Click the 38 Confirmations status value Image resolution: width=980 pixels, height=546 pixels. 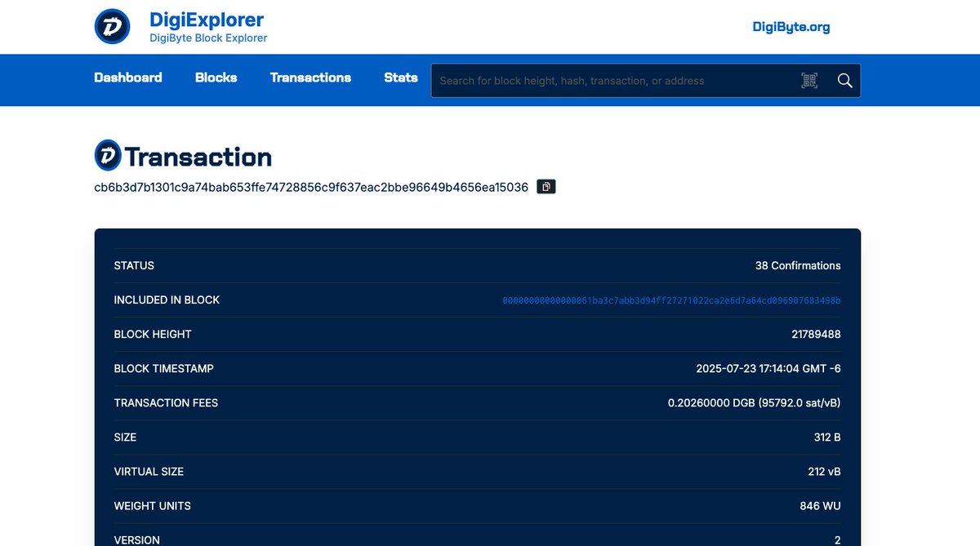point(798,265)
